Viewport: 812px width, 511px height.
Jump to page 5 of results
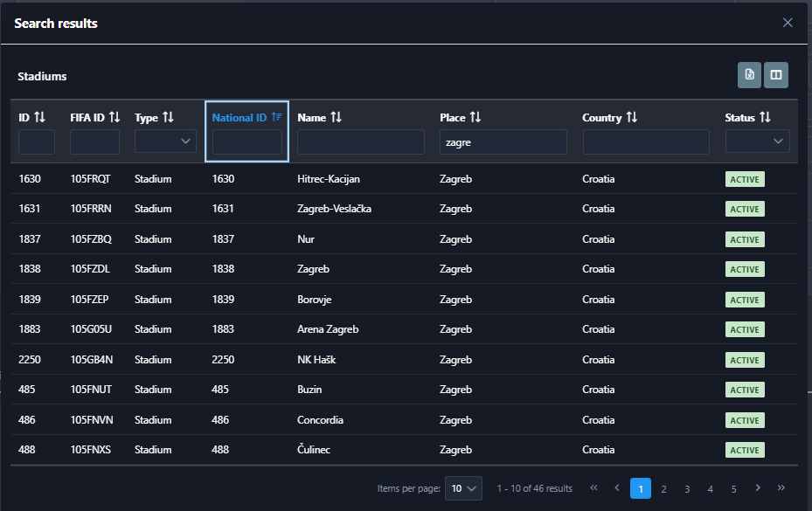[x=734, y=488]
